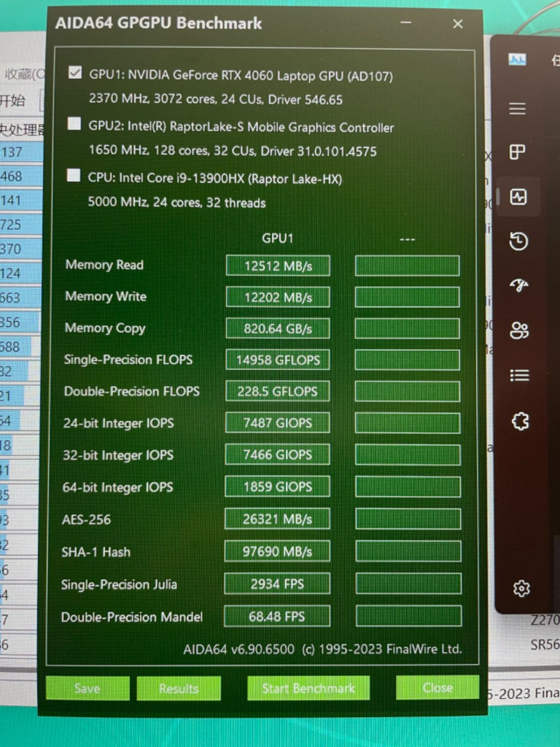
Task: Minimize the AIDA64 GPGPU Benchmark window
Action: pos(408,24)
